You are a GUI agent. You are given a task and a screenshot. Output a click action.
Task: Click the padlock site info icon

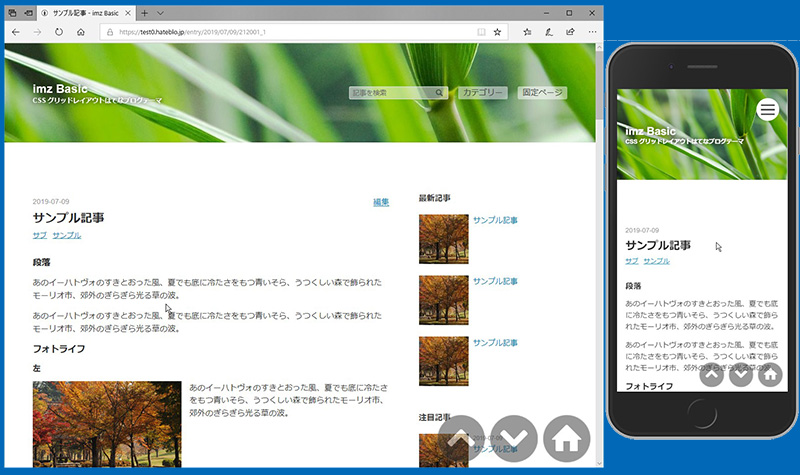[x=110, y=32]
